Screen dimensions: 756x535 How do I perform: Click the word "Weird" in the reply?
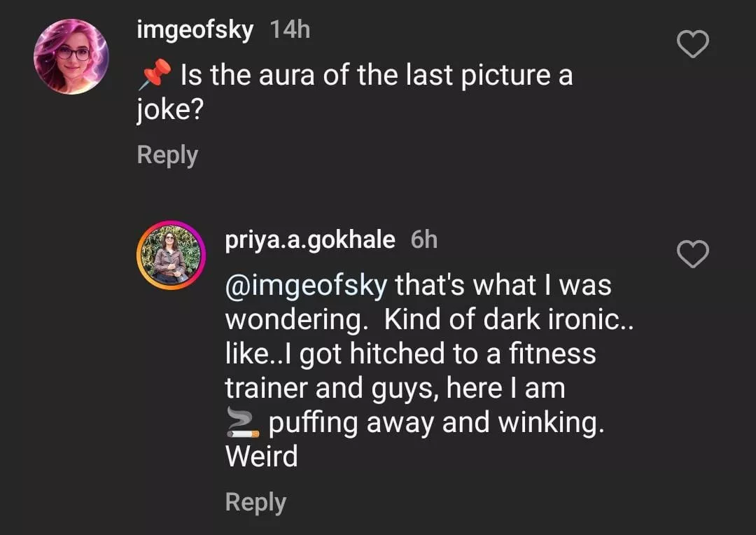click(261, 457)
